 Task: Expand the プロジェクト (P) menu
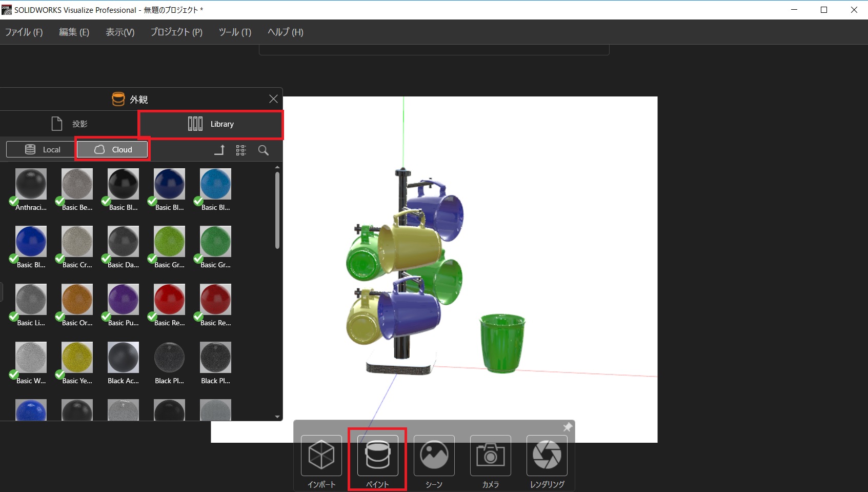(x=176, y=32)
